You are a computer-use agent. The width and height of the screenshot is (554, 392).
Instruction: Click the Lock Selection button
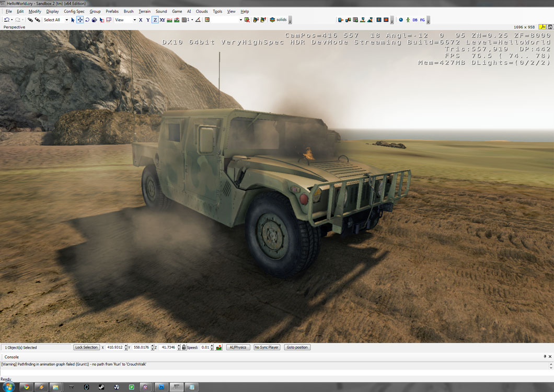[x=86, y=347]
